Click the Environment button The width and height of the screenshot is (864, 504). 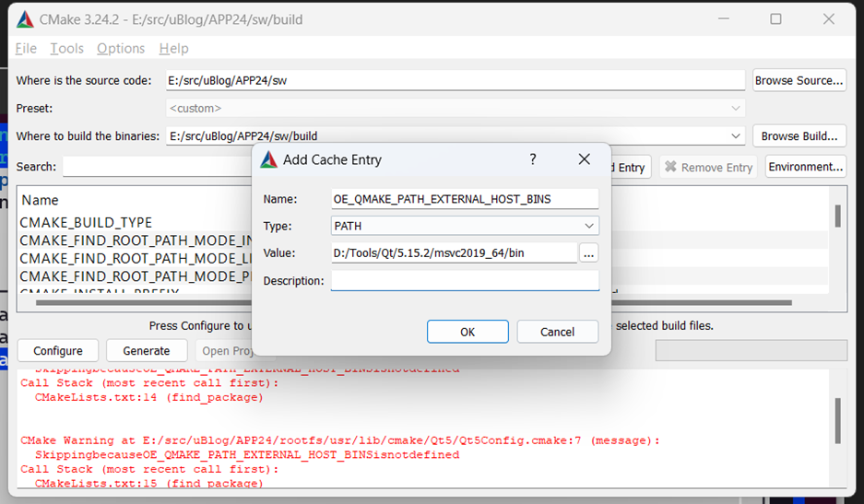[x=806, y=167]
